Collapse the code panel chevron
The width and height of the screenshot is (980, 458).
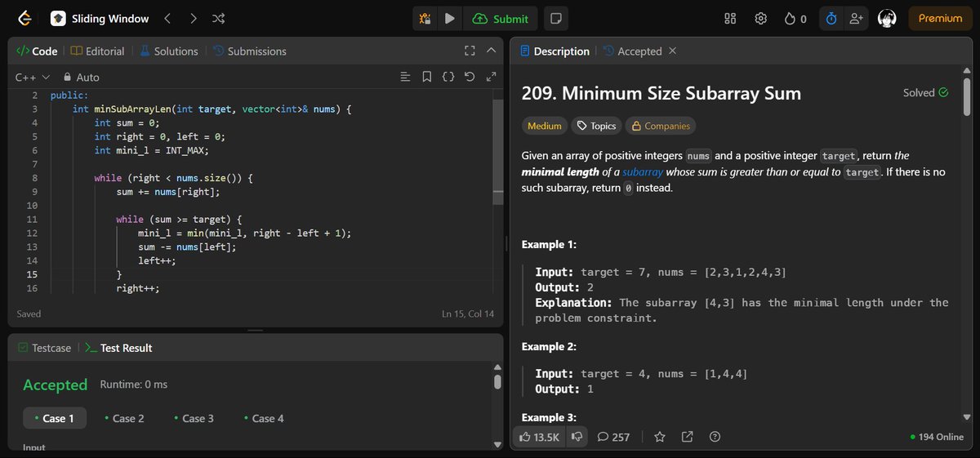[x=491, y=51]
